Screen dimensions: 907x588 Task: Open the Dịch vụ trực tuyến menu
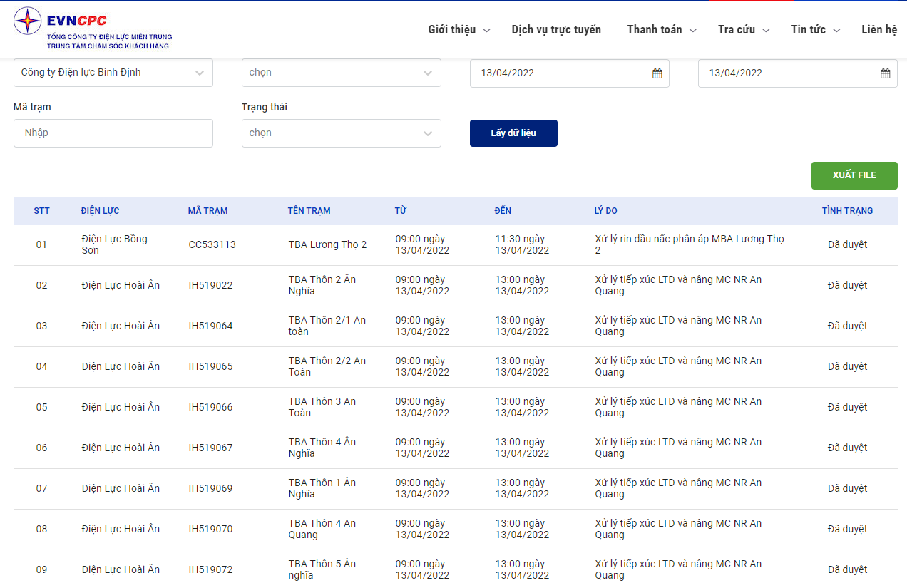tap(556, 29)
